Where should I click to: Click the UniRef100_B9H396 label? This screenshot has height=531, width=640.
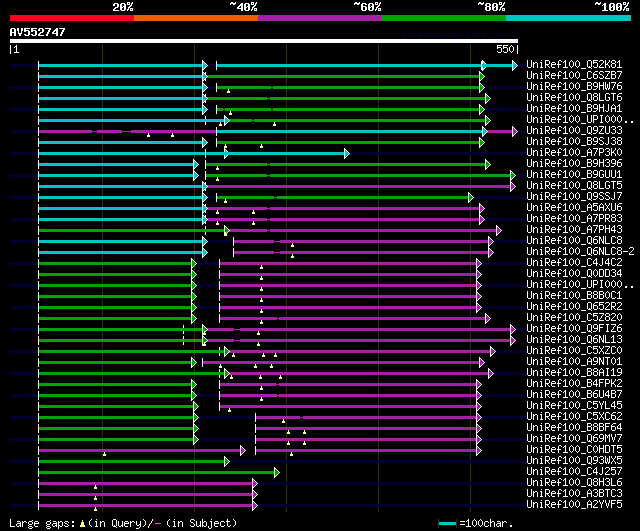click(574, 164)
